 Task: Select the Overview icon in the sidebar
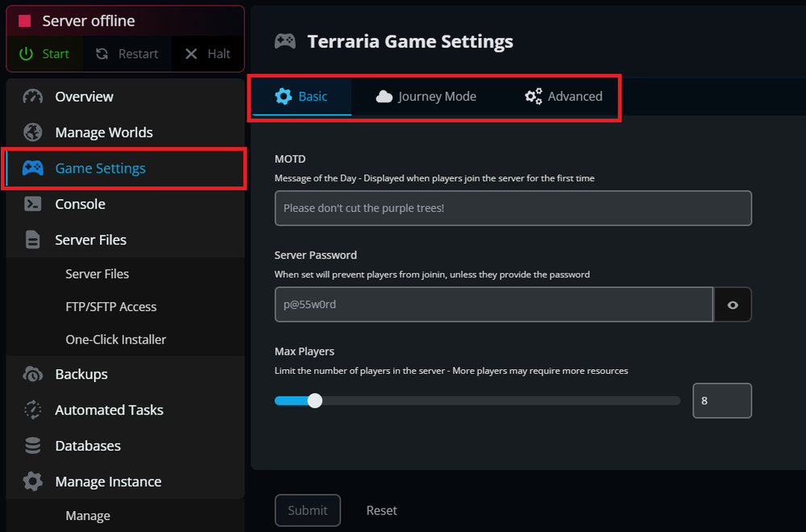point(32,96)
